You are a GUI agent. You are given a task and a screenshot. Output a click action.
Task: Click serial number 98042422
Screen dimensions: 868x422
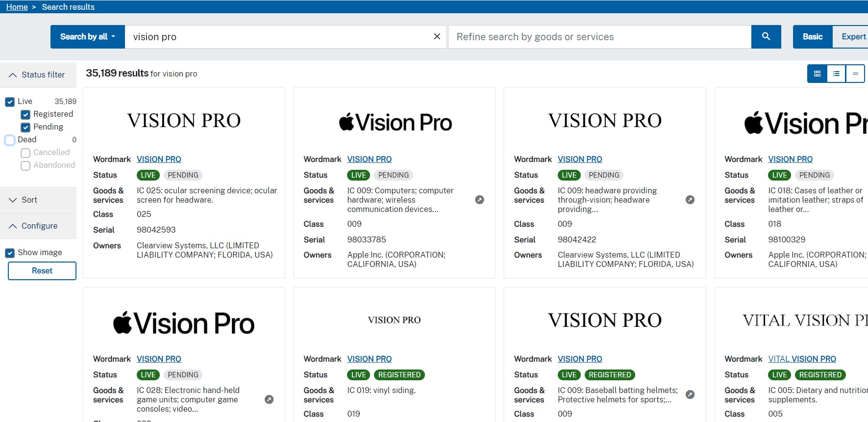577,239
